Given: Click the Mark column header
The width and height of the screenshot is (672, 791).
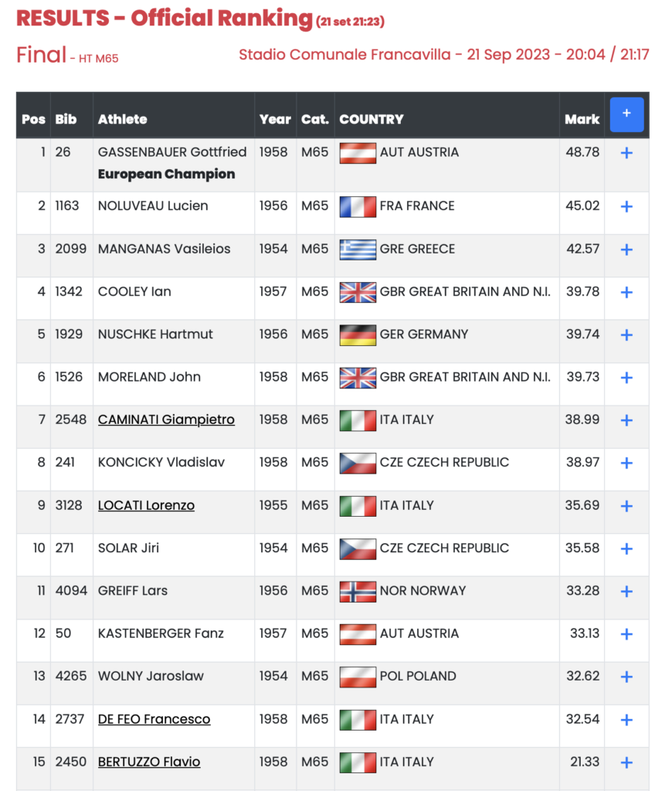Looking at the screenshot, I should click(582, 119).
